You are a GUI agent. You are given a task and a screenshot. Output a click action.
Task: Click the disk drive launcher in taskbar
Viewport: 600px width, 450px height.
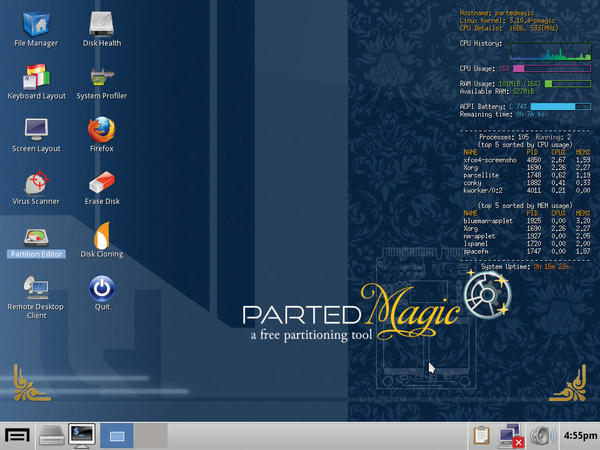[x=52, y=436]
